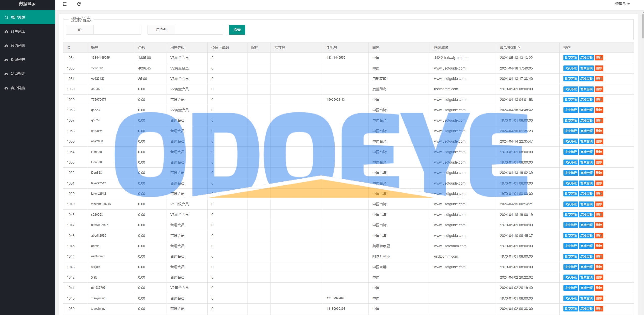Click the cloud icon beside 站点列表
Image resolution: width=644 pixels, height=315 pixels.
point(6,74)
